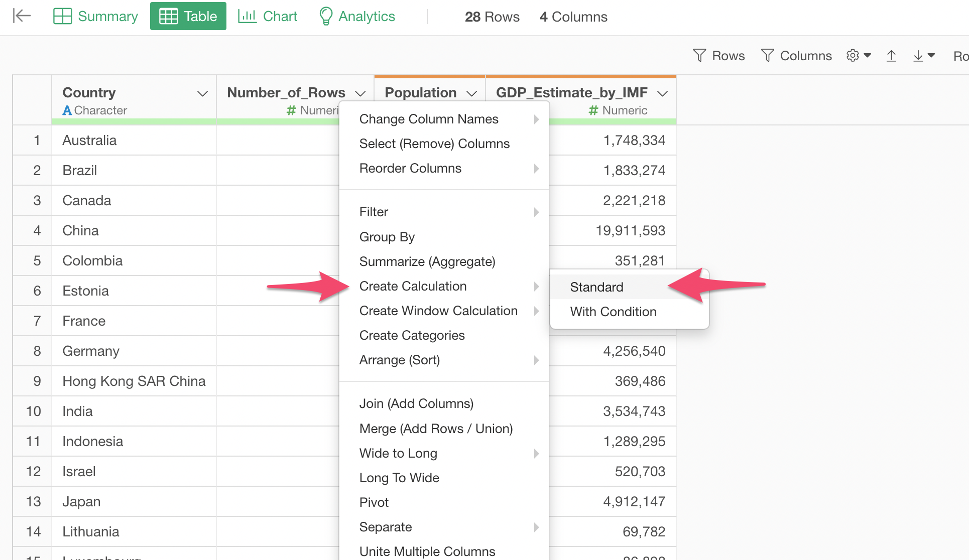The height and width of the screenshot is (560, 969).
Task: Choose Summarize (Aggregate) menu entry
Action: (x=427, y=261)
